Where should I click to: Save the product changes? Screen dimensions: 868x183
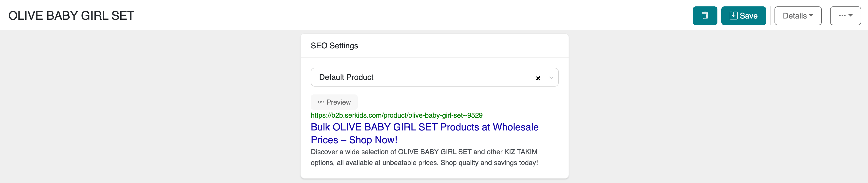[744, 16]
